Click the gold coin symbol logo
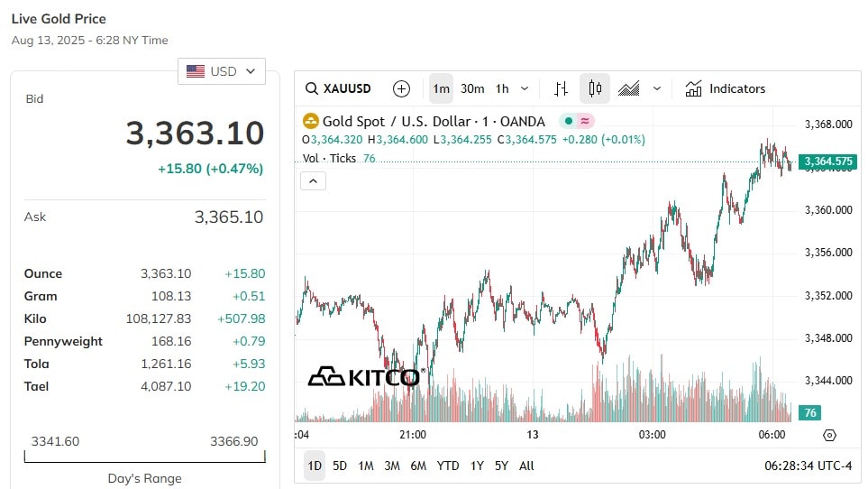 [x=311, y=121]
